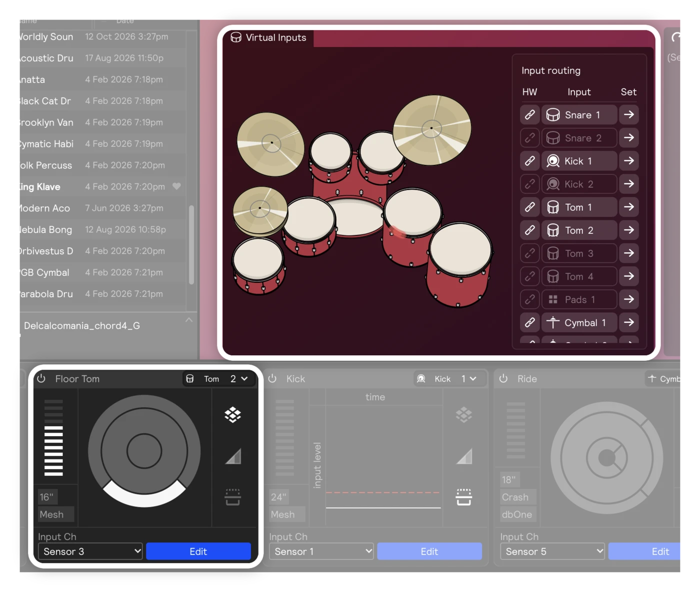The height and width of the screenshot is (592, 700).
Task: Toggle hardware link for Pads 1
Action: [x=529, y=299]
